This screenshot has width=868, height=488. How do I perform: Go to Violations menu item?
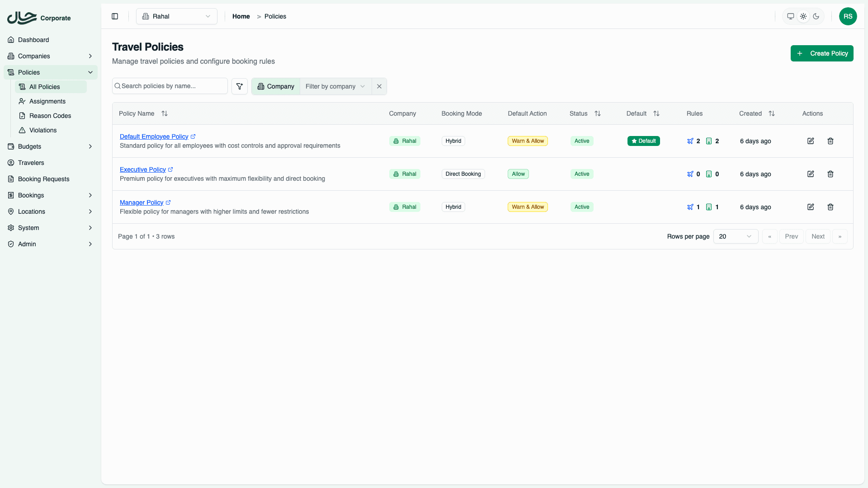pos(43,130)
